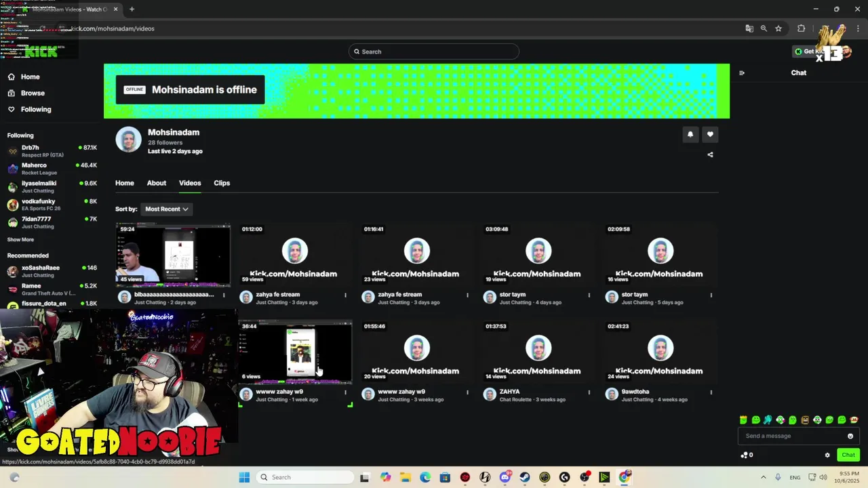Switch to the Clips tab
This screenshot has width=868, height=488.
point(222,183)
